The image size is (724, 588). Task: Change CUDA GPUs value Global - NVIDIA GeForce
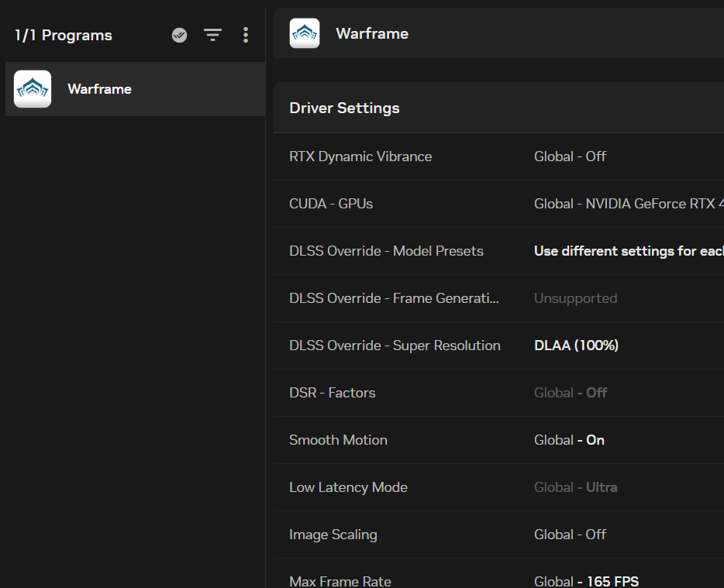(x=629, y=204)
